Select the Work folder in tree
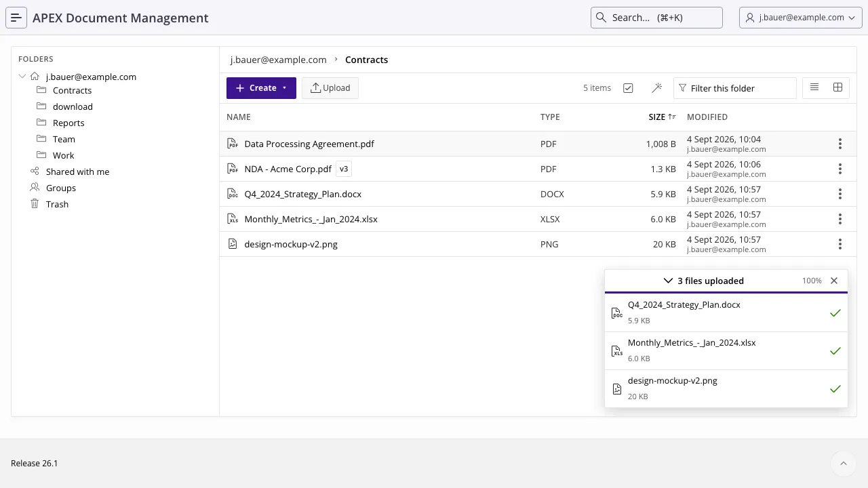 tap(63, 155)
